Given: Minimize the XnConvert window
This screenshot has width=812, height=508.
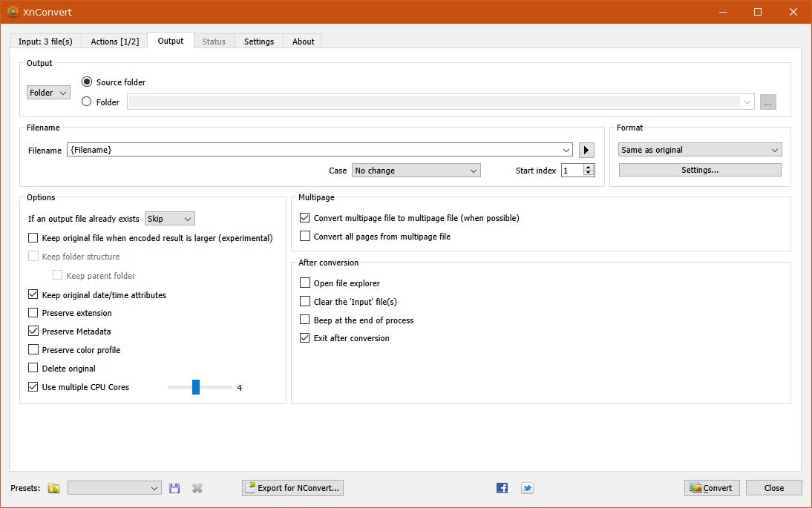Looking at the screenshot, I should pyautogui.click(x=723, y=12).
